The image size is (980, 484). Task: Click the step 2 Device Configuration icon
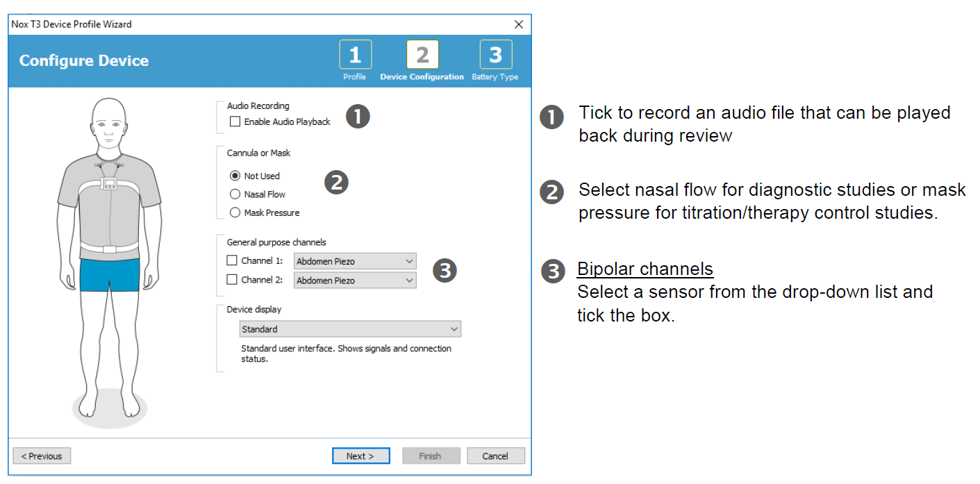(x=423, y=53)
